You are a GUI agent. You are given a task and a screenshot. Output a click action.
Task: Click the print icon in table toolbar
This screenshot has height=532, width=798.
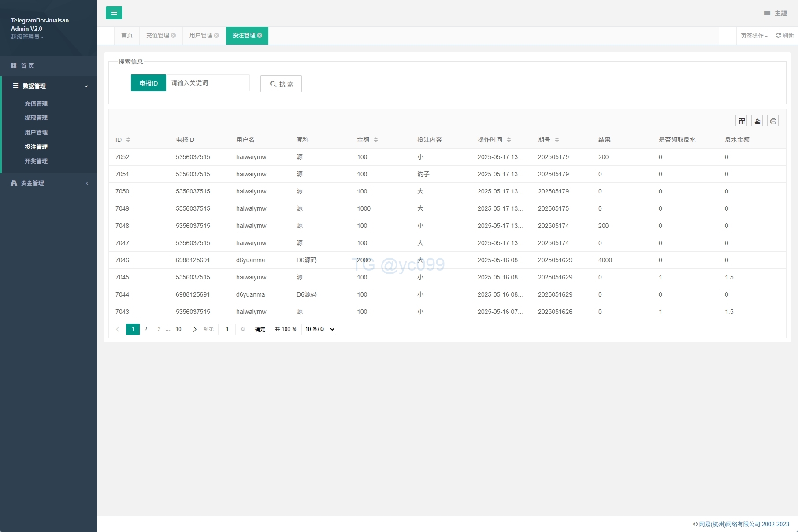[773, 121]
